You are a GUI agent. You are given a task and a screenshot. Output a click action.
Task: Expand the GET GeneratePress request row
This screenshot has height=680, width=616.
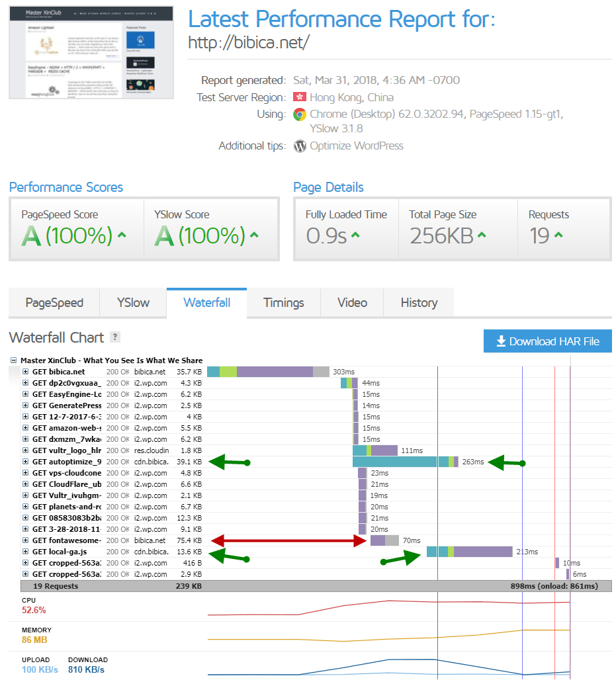point(26,405)
